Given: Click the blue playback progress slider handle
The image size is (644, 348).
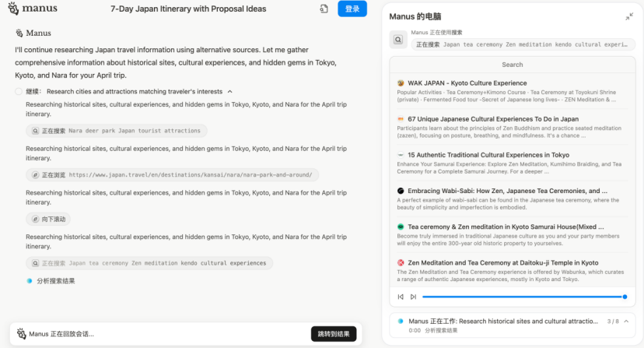Looking at the screenshot, I should pos(625,297).
